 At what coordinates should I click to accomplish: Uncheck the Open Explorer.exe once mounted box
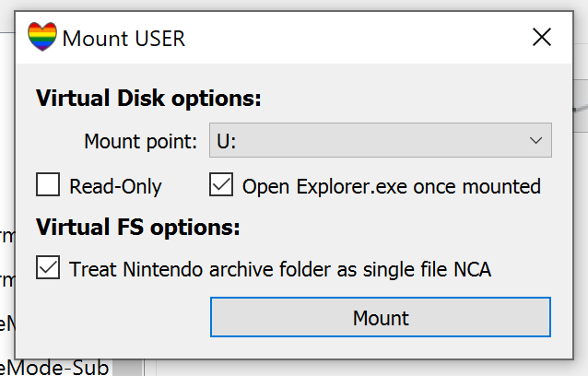pos(221,186)
